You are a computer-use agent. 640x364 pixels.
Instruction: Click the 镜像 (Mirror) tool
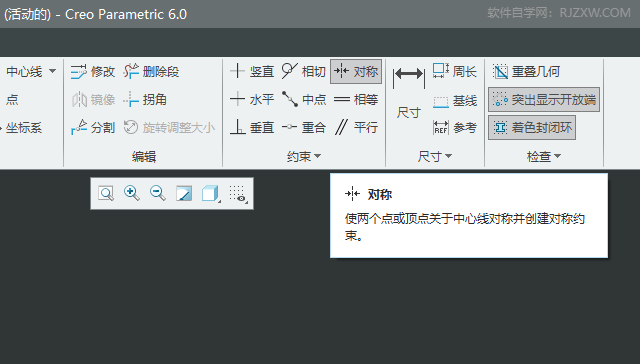tap(93, 100)
